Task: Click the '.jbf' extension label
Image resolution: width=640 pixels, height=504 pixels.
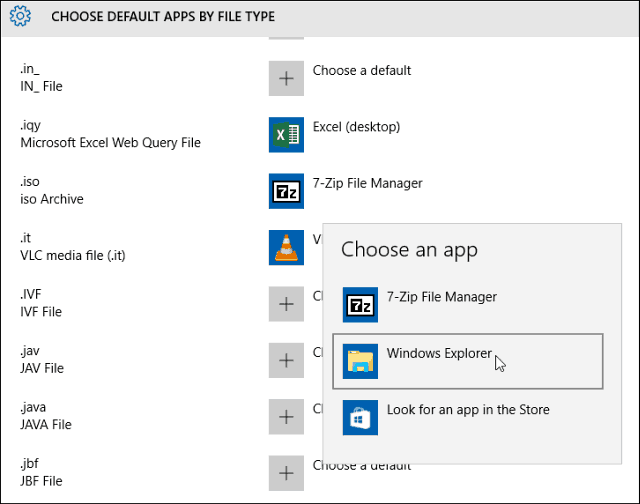Action: pyautogui.click(x=29, y=464)
